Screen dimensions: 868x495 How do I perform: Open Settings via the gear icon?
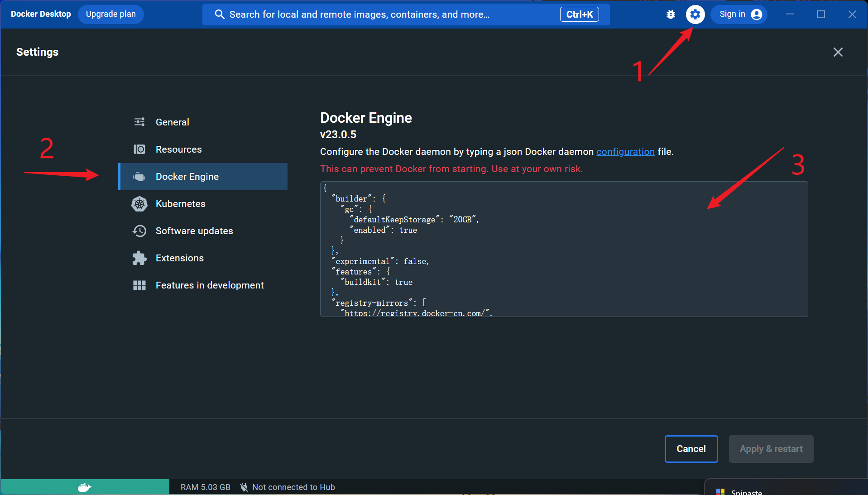695,14
